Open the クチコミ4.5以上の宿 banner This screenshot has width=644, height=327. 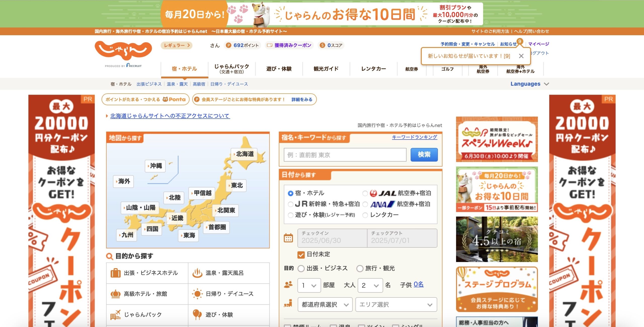[x=497, y=239]
